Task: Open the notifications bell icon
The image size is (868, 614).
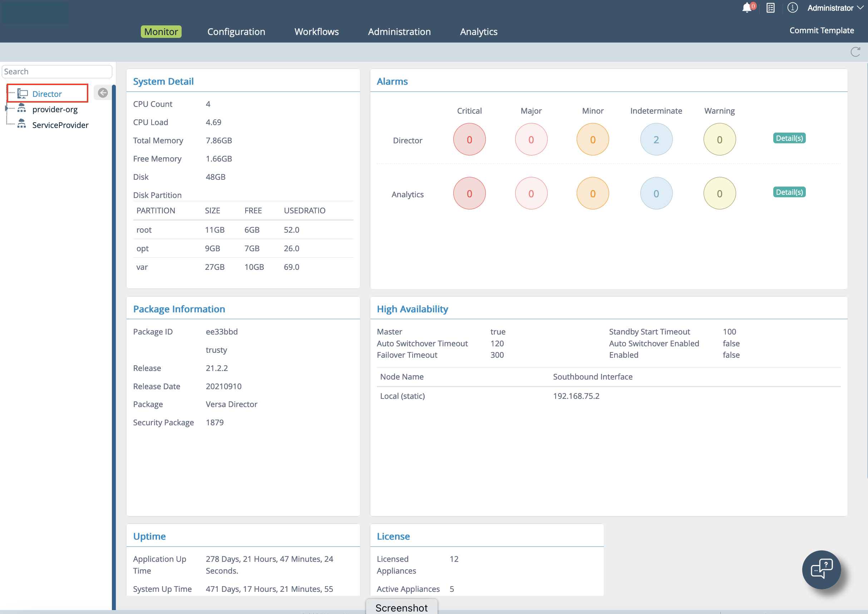Action: point(747,8)
